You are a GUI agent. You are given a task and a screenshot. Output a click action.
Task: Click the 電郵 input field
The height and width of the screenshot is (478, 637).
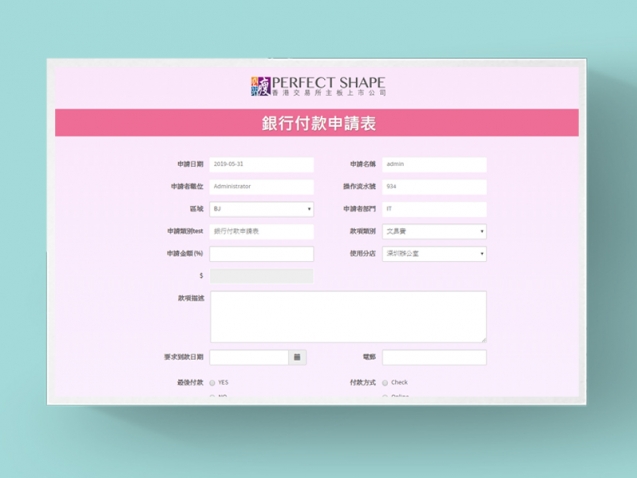tap(434, 357)
